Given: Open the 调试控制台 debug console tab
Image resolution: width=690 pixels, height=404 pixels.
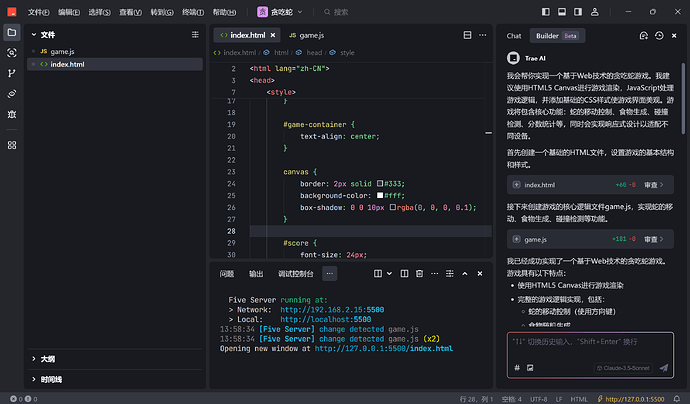Looking at the screenshot, I should pos(296,274).
